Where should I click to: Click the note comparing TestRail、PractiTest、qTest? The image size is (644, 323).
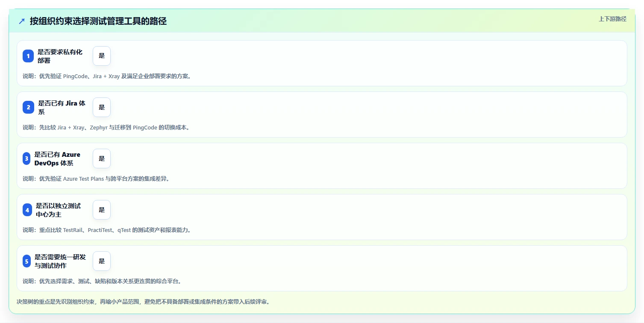click(x=107, y=230)
